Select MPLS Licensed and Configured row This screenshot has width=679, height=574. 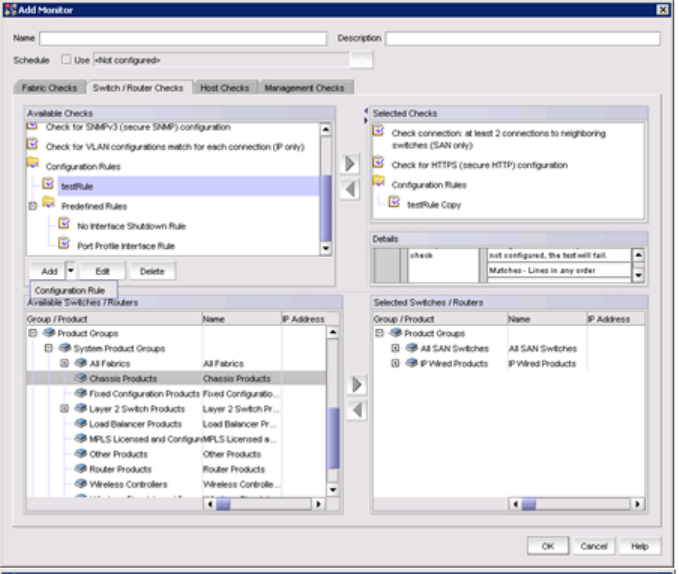(x=176, y=439)
